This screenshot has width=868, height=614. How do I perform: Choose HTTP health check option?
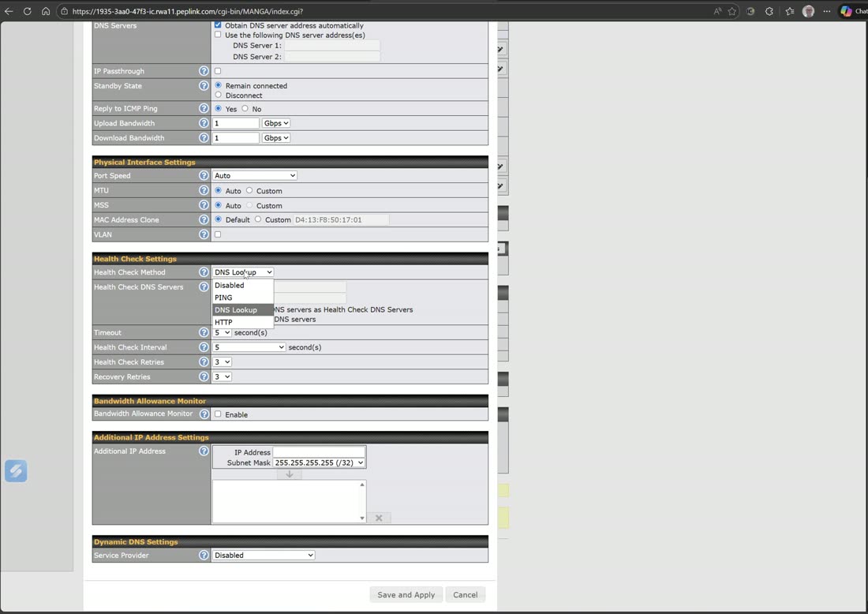coord(243,322)
